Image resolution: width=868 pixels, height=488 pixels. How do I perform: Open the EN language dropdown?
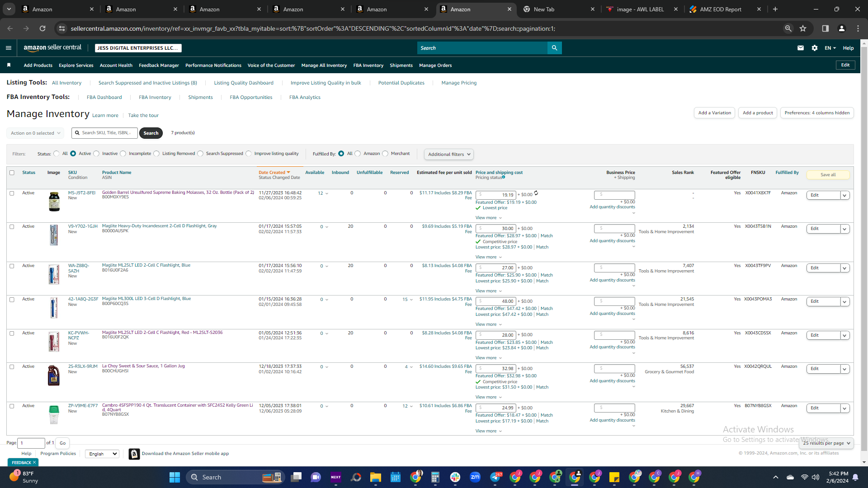[830, 48]
